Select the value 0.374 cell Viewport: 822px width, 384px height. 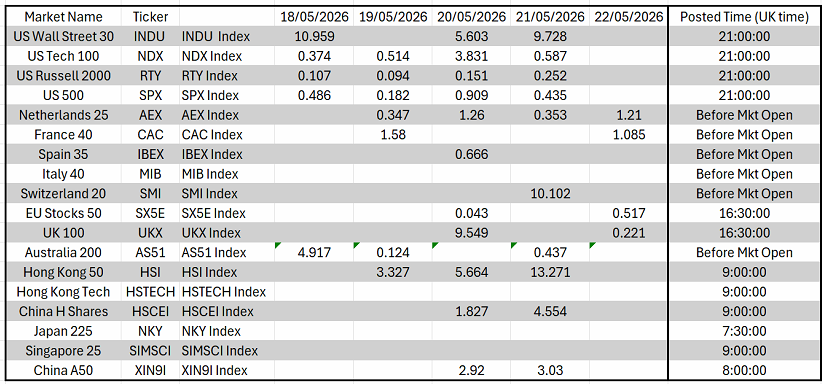click(x=314, y=56)
